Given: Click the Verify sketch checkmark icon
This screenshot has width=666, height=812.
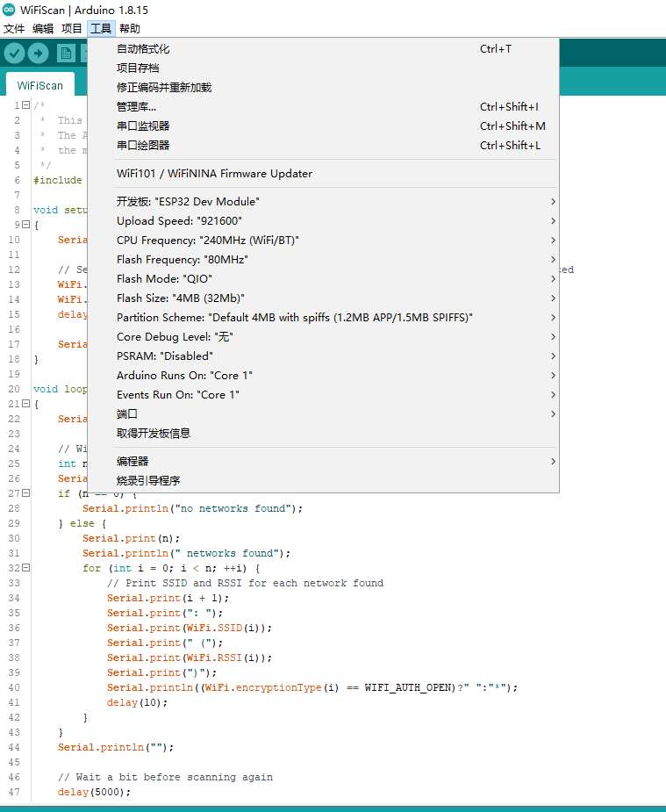Looking at the screenshot, I should point(14,53).
